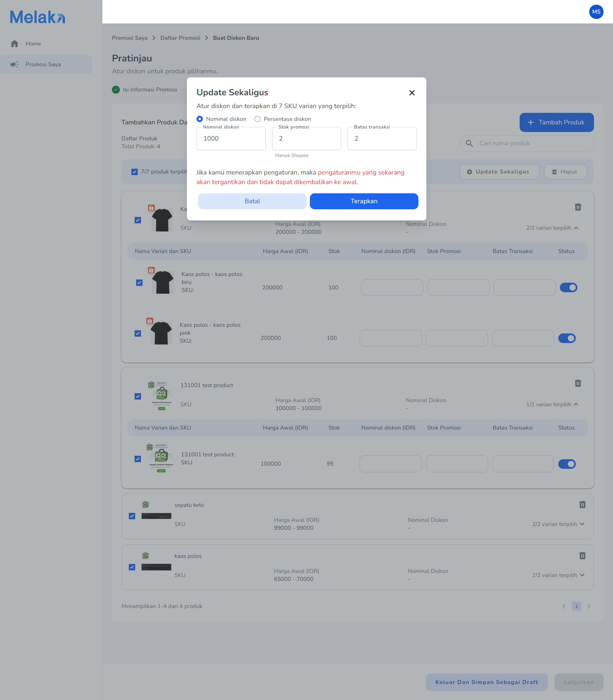The image size is (613, 700).
Task: Click the Update Sekaligus gear button
Action: tap(499, 172)
